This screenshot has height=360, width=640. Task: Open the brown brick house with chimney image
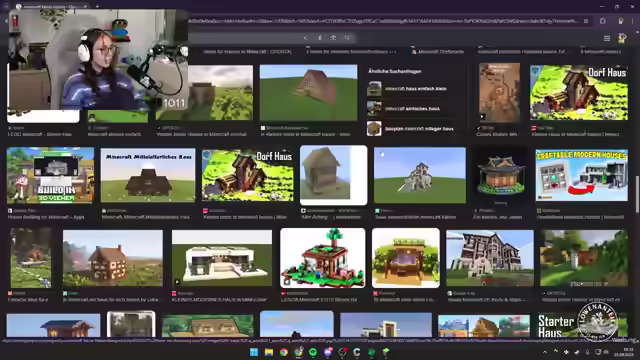[113, 258]
